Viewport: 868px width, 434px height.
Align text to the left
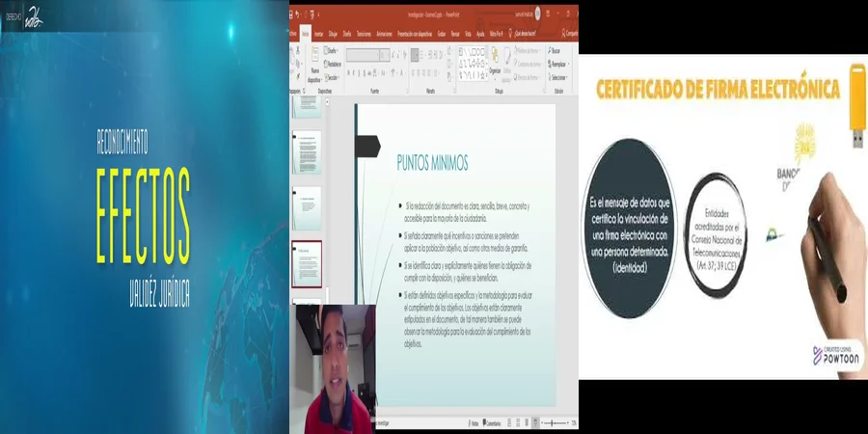pyautogui.click(x=413, y=73)
